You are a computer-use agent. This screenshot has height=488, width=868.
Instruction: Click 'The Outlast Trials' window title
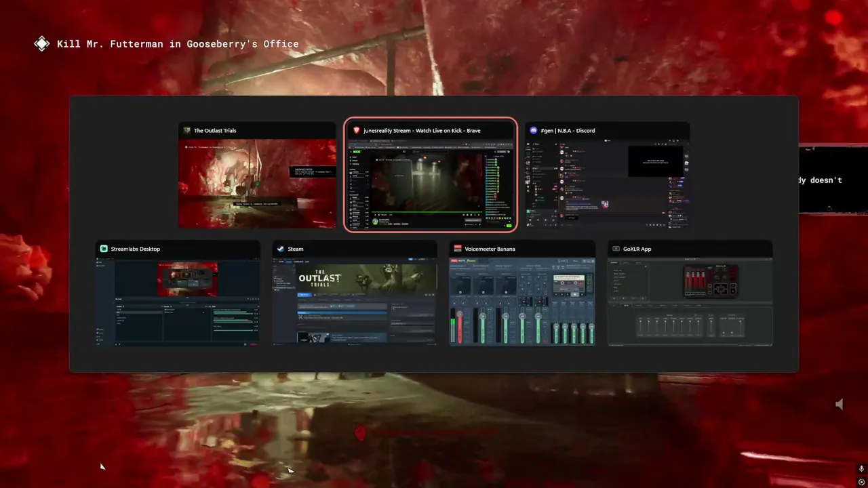(x=215, y=131)
